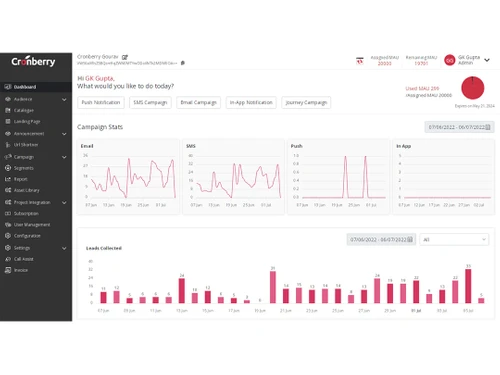Click the In App stats chart
The image size is (500, 375).
tap(444, 177)
